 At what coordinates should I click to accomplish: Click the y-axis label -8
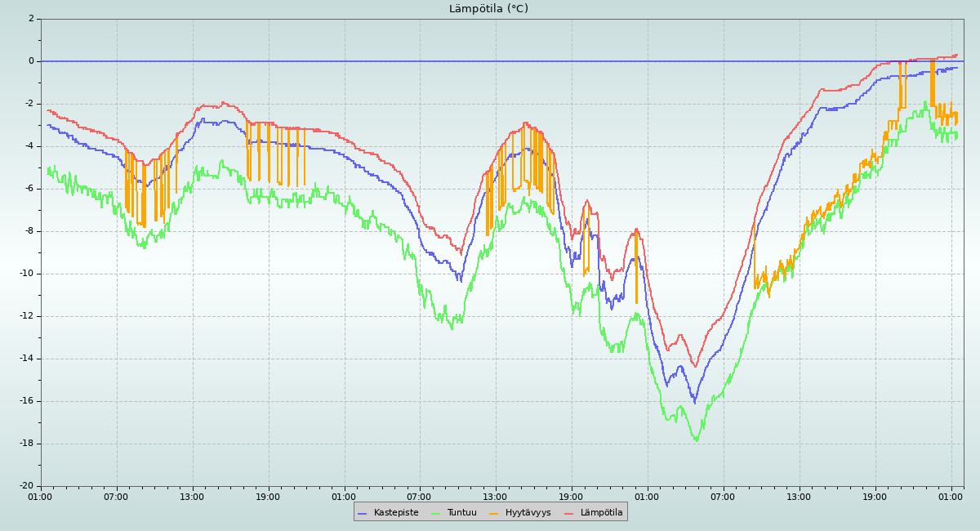pos(29,231)
